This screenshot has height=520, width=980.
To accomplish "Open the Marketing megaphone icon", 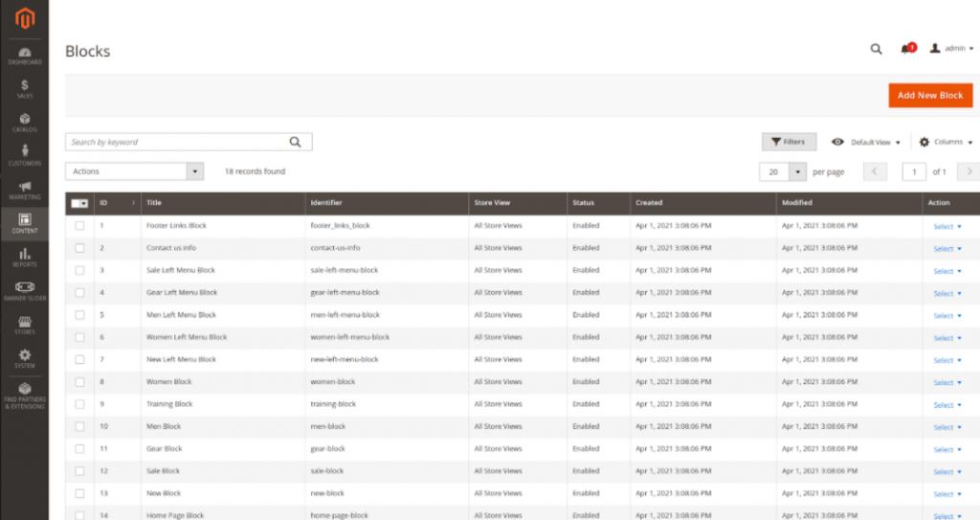I will 24,190.
